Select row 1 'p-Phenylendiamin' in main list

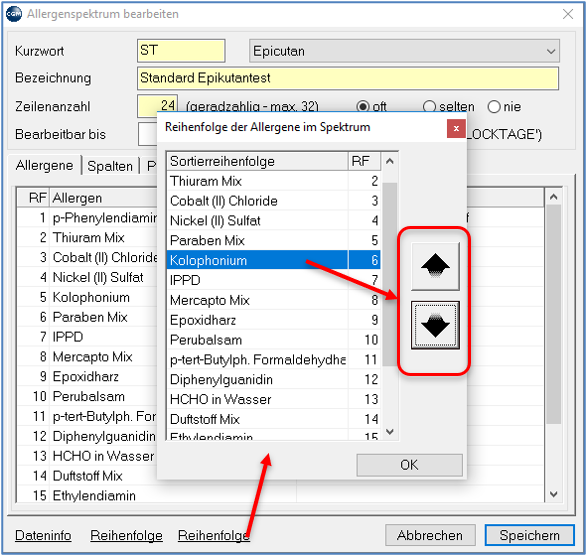[87, 218]
